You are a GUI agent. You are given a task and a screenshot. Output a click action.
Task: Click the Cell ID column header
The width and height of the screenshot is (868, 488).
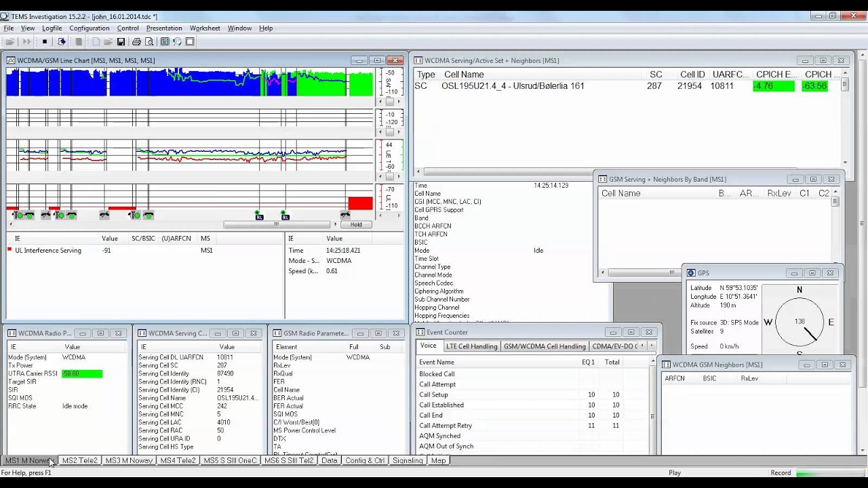click(x=692, y=75)
